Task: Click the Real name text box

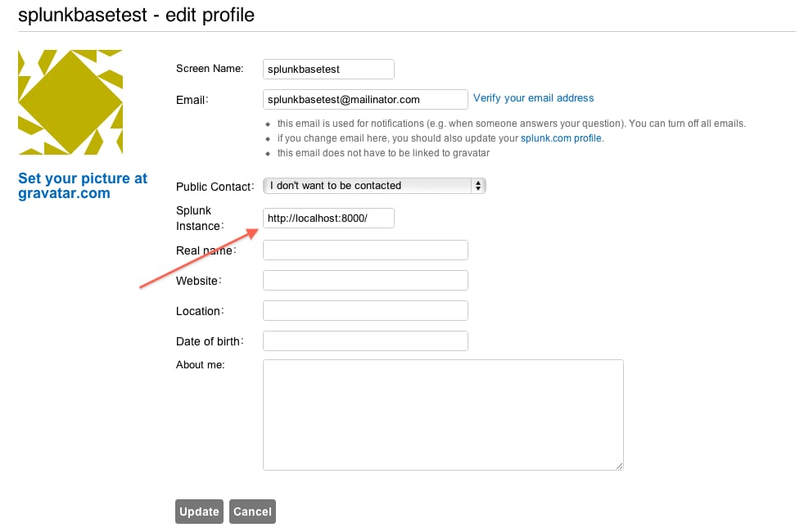Action: point(365,250)
